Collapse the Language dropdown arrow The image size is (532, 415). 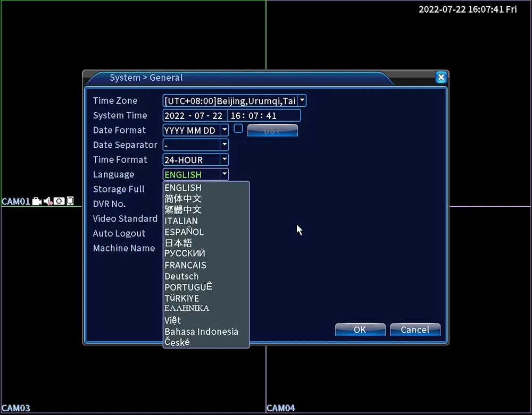pyautogui.click(x=225, y=174)
